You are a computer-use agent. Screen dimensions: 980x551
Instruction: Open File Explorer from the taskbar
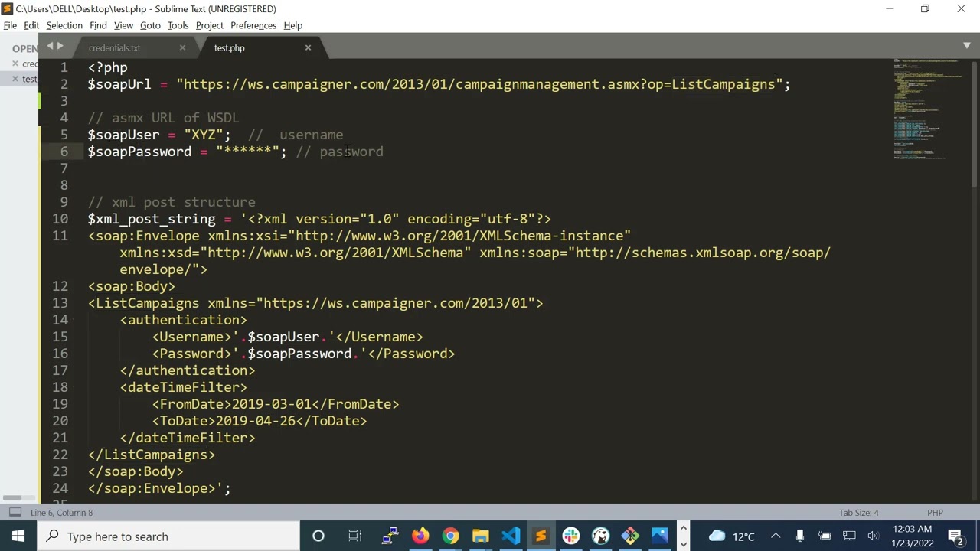[x=480, y=536]
